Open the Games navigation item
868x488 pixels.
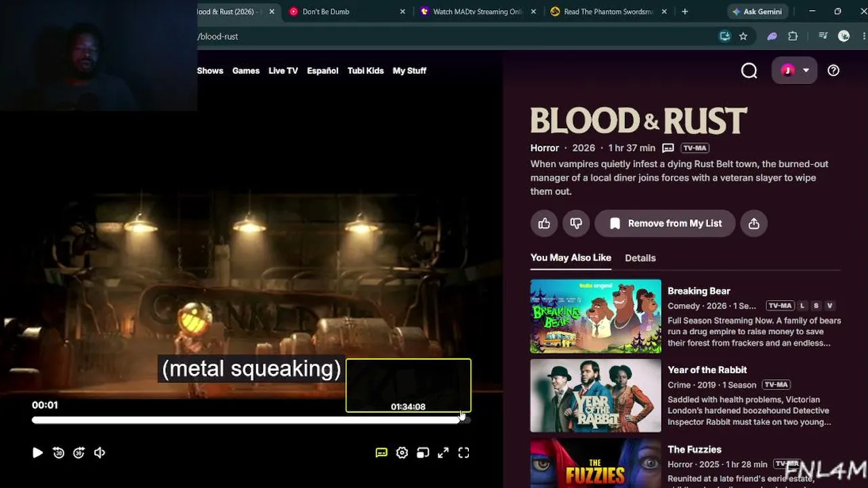246,70
